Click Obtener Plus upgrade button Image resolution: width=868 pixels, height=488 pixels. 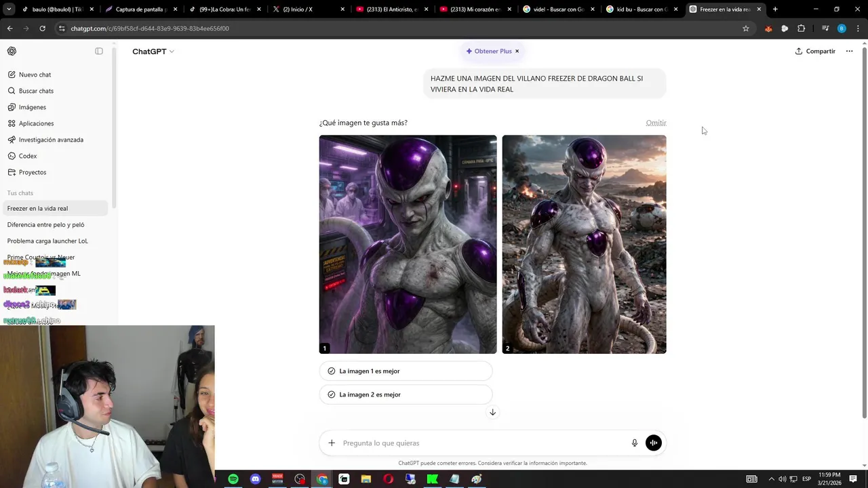click(x=488, y=52)
